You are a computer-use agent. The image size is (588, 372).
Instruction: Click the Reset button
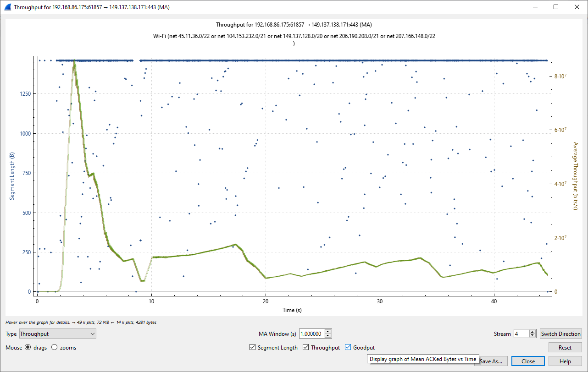click(565, 348)
